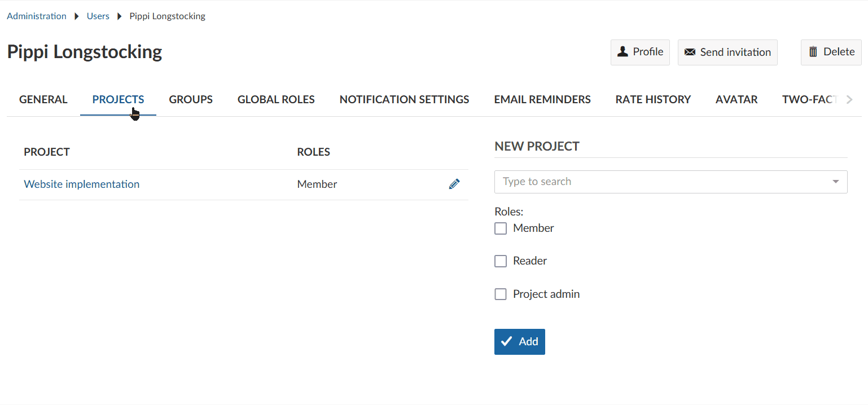
Task: Check the Project admin checkbox
Action: [x=501, y=294]
